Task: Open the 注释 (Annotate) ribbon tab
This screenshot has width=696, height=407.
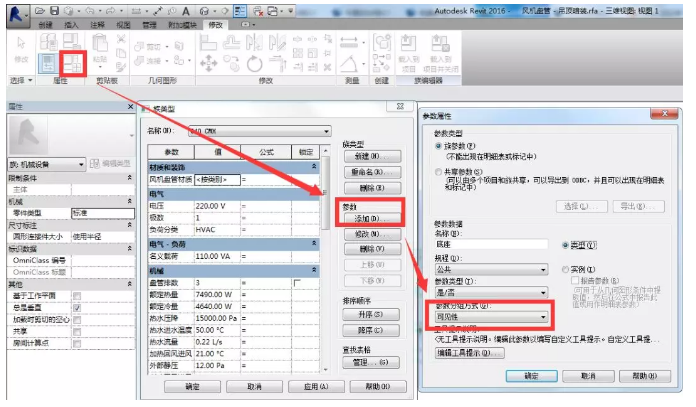Action: coord(97,25)
